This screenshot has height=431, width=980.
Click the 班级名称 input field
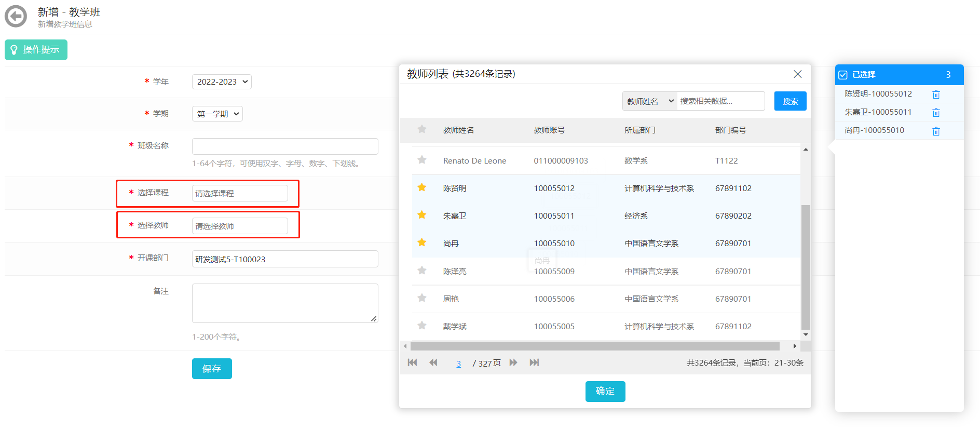coord(285,146)
